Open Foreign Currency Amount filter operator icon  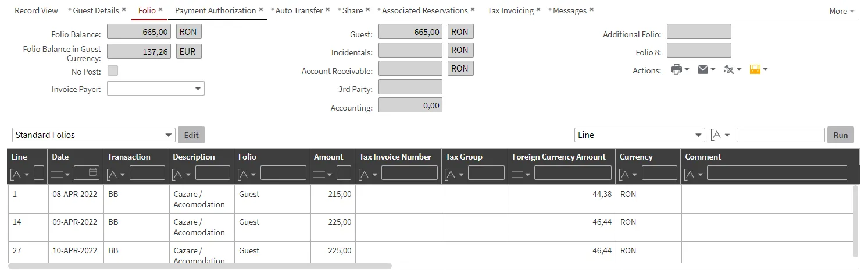[521, 174]
